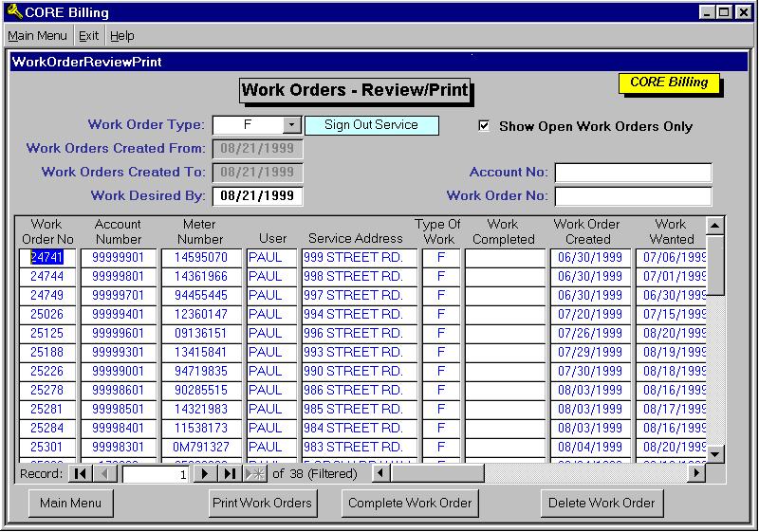The image size is (759, 532).
Task: Click service address 986 STREET RD.
Action: click(x=360, y=391)
